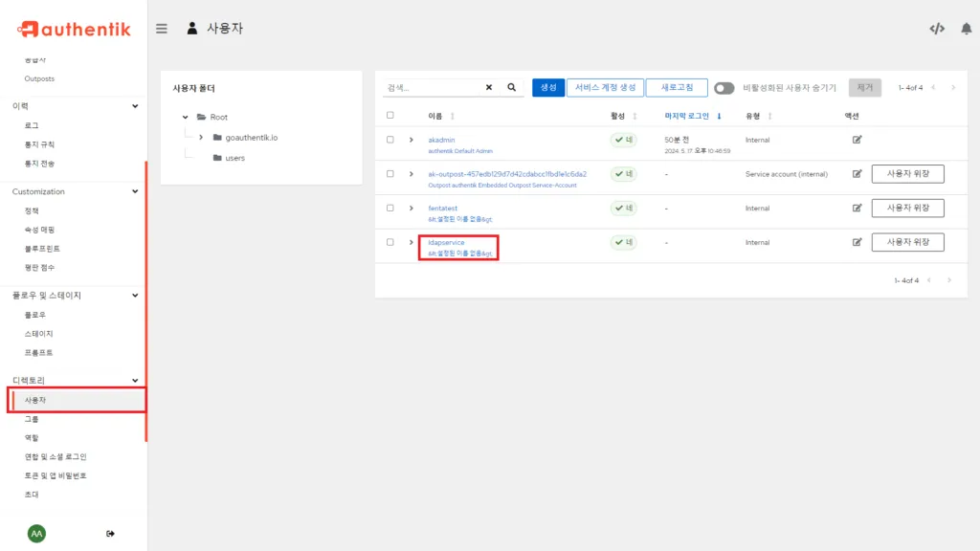Click the edit icon for akadmin
This screenshot has width=980, height=551.
pyautogui.click(x=857, y=140)
